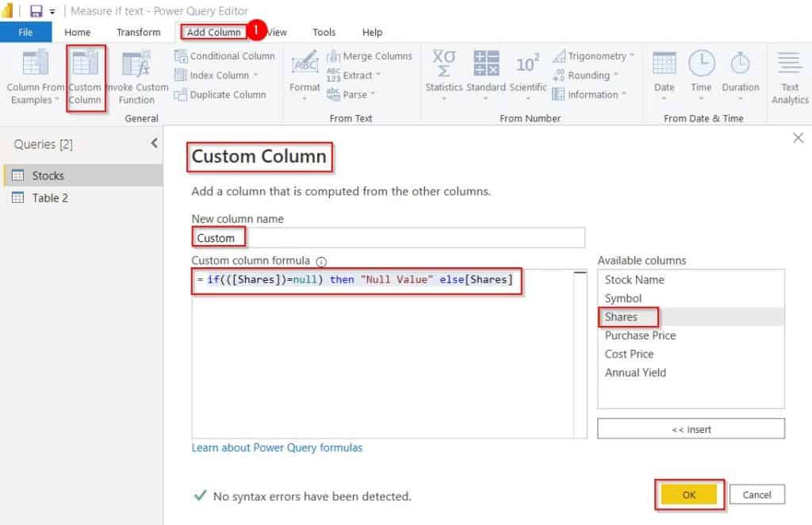Open the Scientific functions icon
This screenshot has width=812, height=525.
(527, 63)
